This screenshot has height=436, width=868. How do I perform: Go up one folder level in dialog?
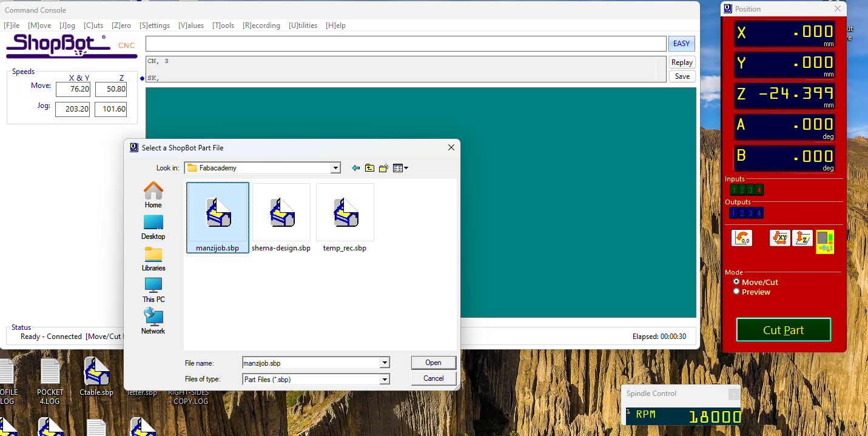coord(369,168)
